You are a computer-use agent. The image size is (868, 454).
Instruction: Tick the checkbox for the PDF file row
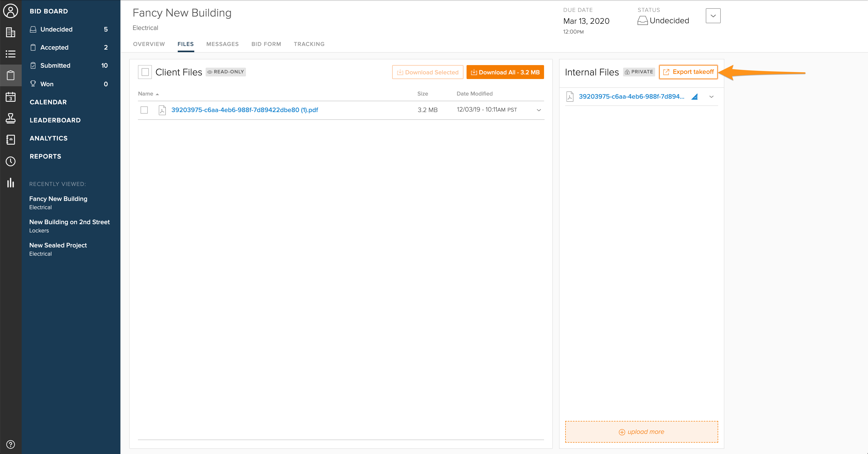tap(144, 110)
